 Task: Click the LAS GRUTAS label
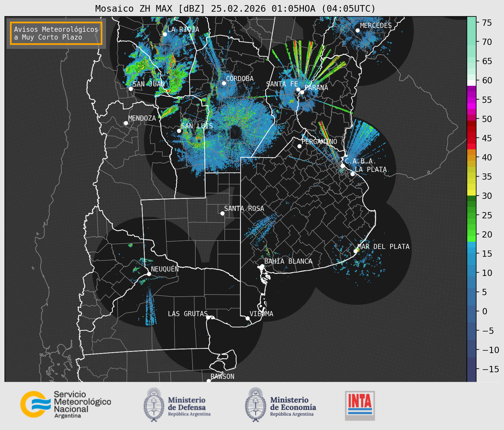coord(188,314)
